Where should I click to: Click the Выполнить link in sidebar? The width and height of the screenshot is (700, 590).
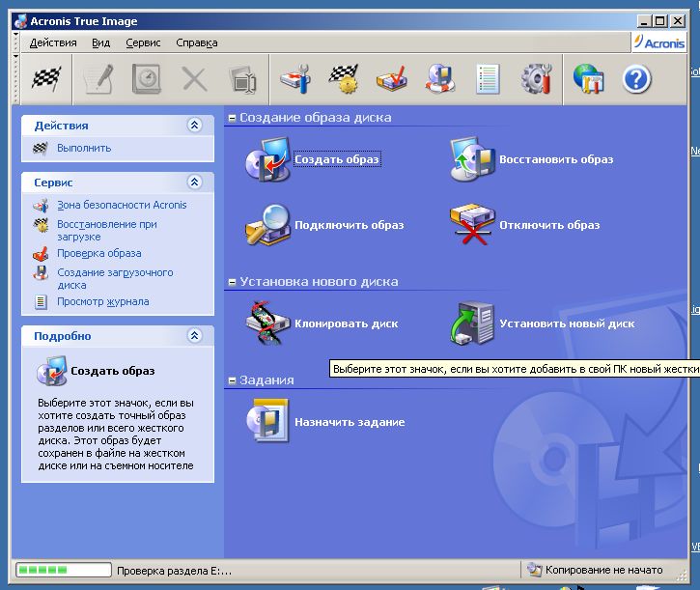[x=84, y=149]
